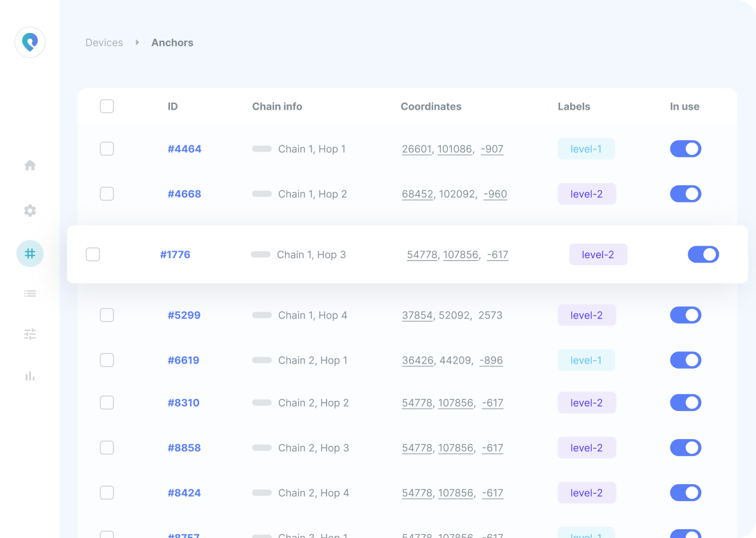Toggle In use for #8858
The width and height of the screenshot is (756, 538).
click(685, 447)
